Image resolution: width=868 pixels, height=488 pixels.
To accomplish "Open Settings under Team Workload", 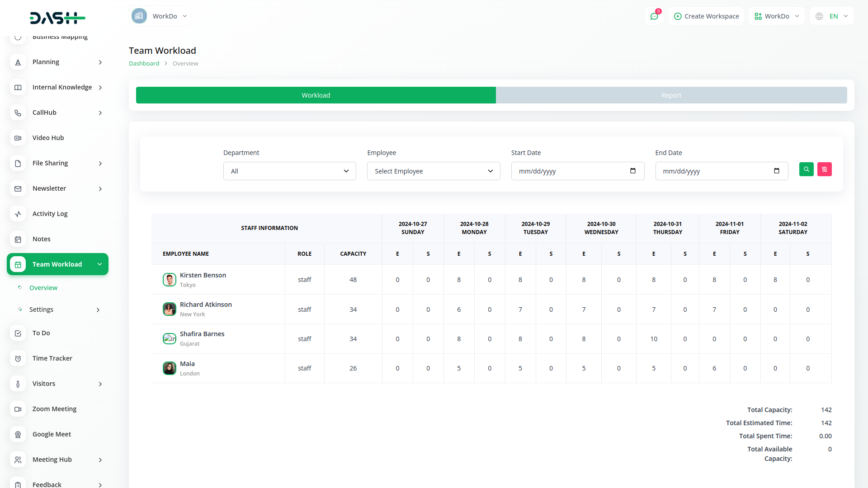I will tap(42, 310).
